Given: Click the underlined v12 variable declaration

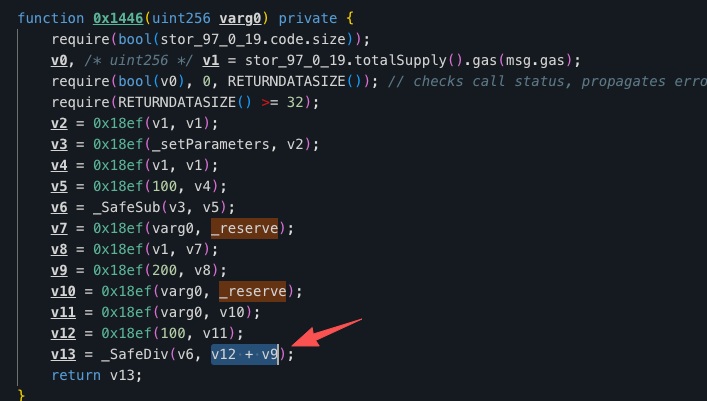Looking at the screenshot, I should [x=63, y=333].
